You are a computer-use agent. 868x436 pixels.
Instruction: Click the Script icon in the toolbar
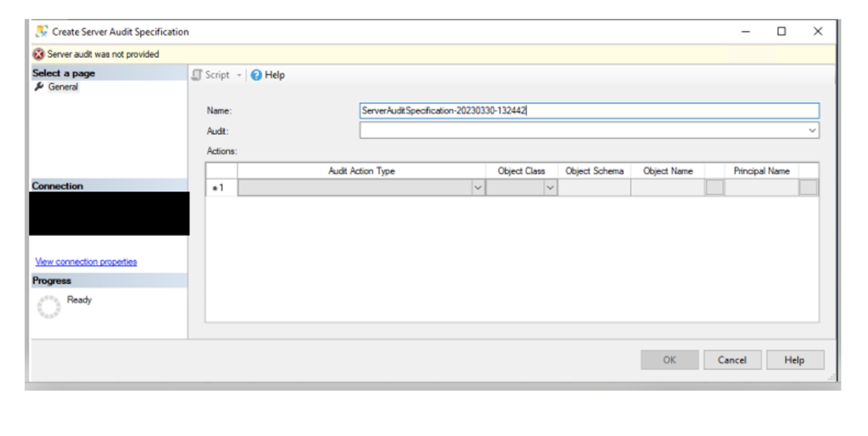[x=197, y=75]
